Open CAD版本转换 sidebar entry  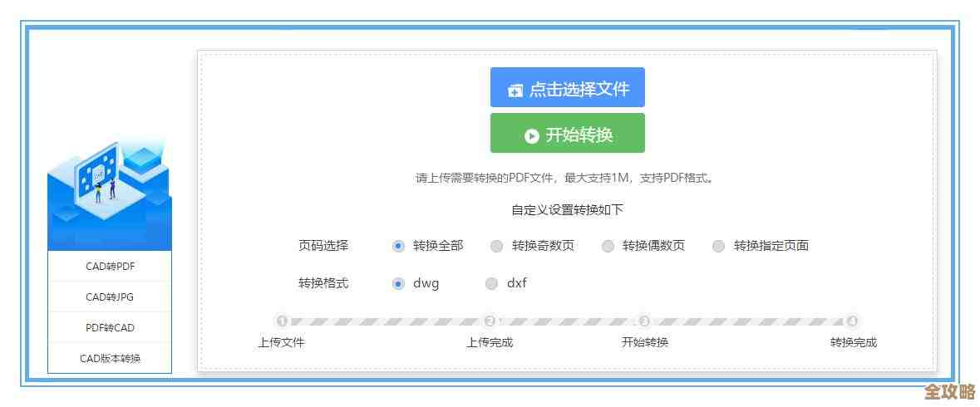pyautogui.click(x=110, y=358)
